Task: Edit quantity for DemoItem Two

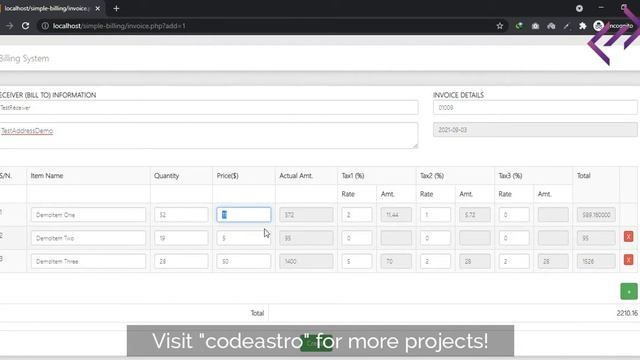Action: [x=181, y=238]
